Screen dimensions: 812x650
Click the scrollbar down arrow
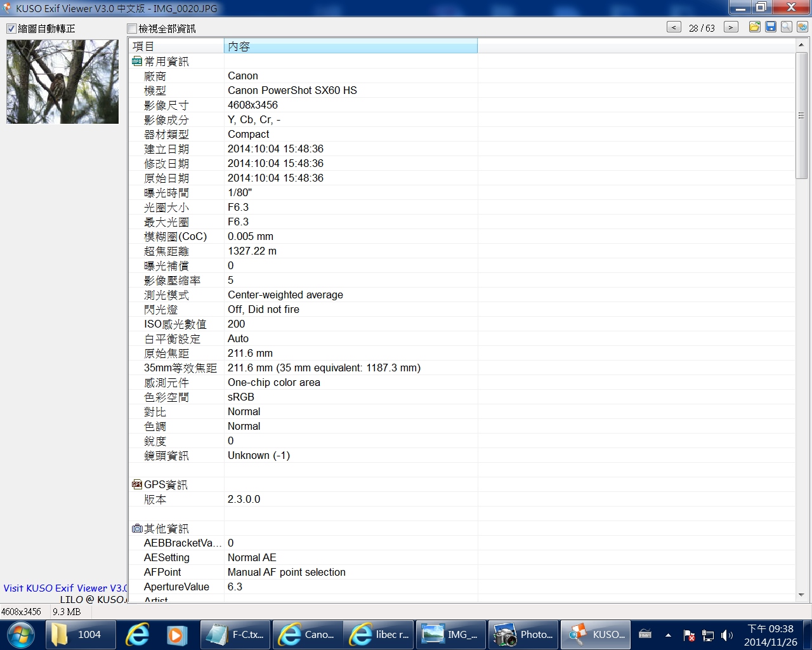coord(801,595)
